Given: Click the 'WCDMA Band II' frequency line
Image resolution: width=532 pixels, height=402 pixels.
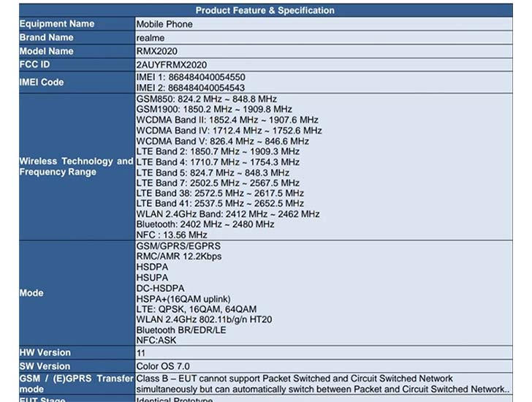Looking at the screenshot, I should (227, 120).
